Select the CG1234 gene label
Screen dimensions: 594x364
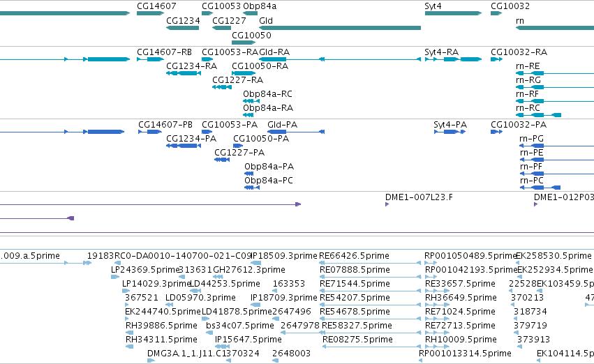click(x=183, y=20)
